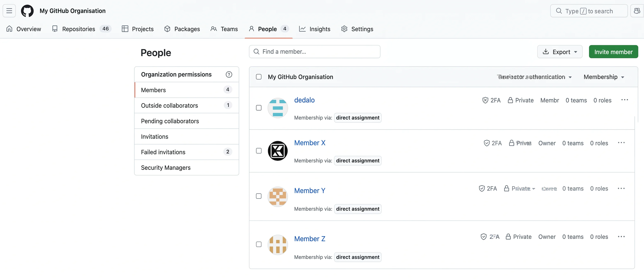Toggle the select-all members checkbox
The height and width of the screenshot is (279, 644).
pyautogui.click(x=259, y=77)
